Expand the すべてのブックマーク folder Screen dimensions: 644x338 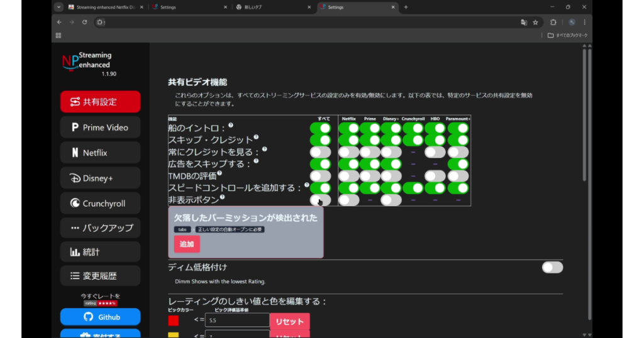pos(567,35)
